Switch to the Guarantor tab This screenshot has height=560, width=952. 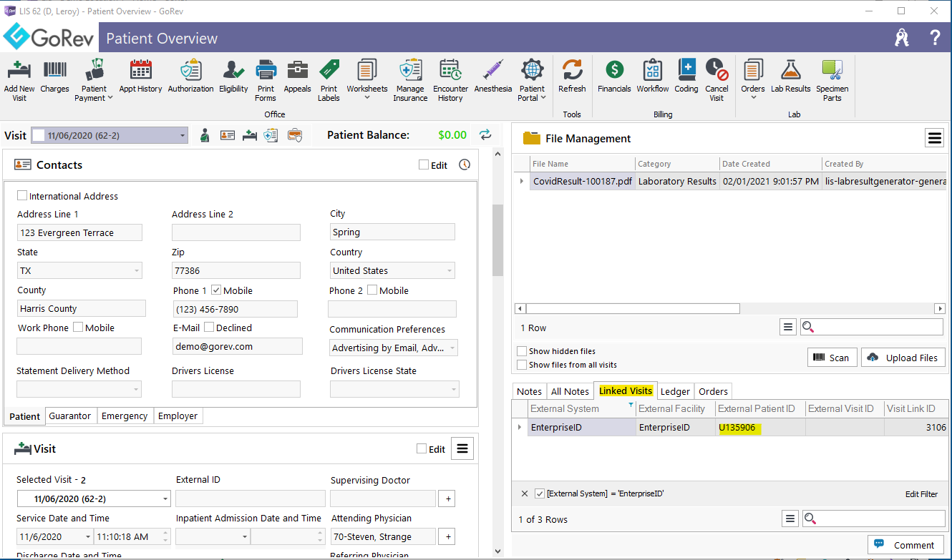[x=69, y=416]
